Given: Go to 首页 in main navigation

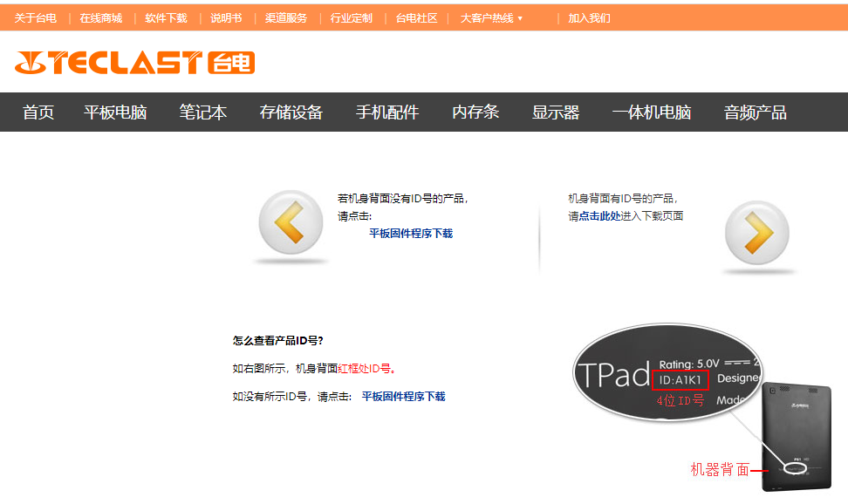Looking at the screenshot, I should (38, 112).
